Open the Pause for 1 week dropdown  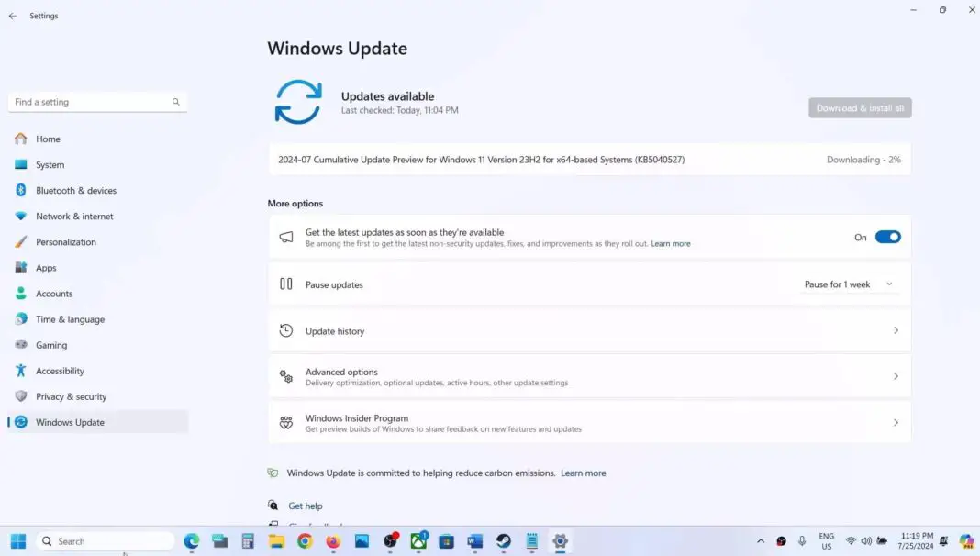(x=846, y=284)
